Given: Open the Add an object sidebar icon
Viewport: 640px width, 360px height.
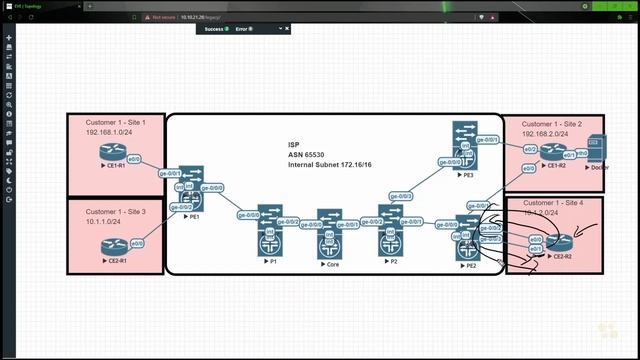Looking at the screenshot, I should pos(9,38).
